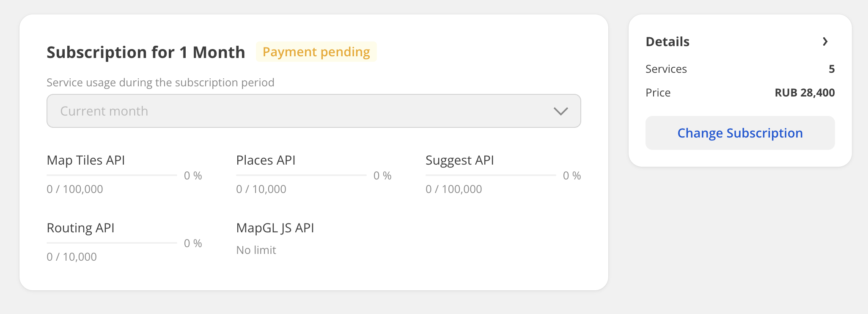Image resolution: width=868 pixels, height=314 pixels.
Task: Click the Places API progress bar
Action: (x=301, y=175)
